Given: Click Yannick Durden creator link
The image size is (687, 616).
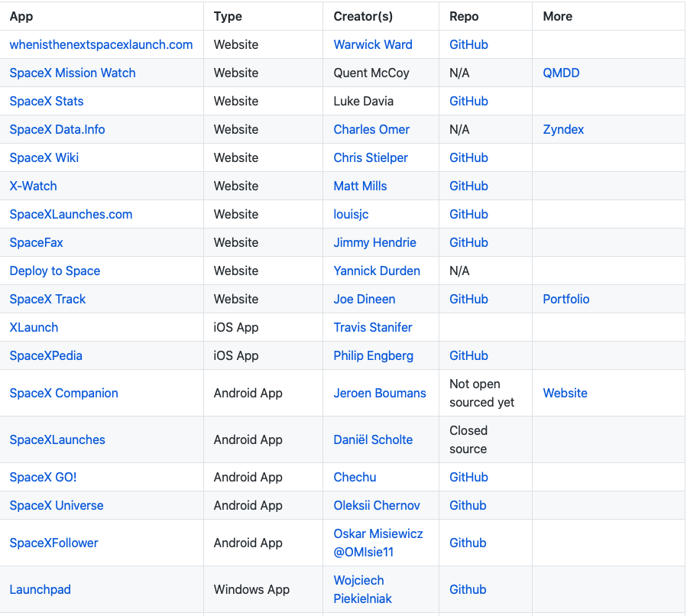Looking at the screenshot, I should coord(377,271).
